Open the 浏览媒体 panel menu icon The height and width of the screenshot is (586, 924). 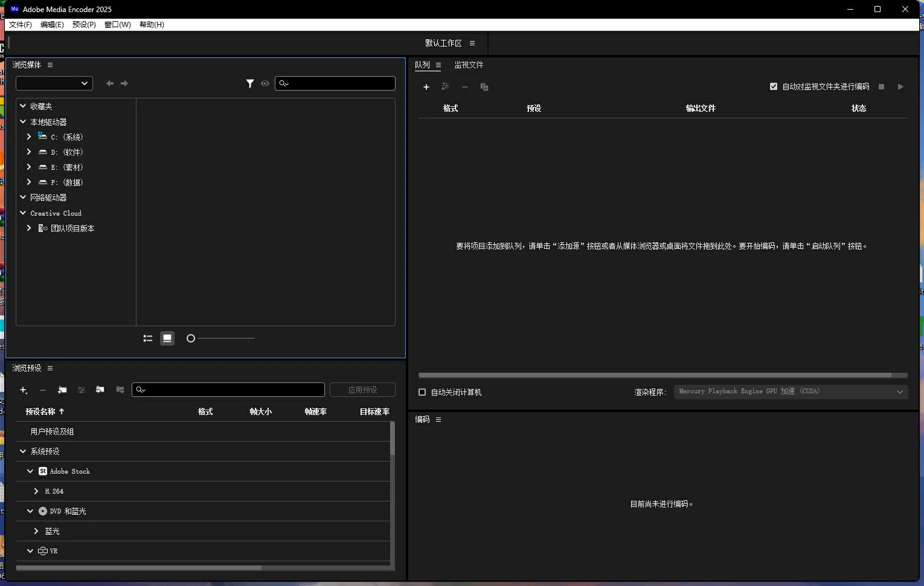pyautogui.click(x=50, y=65)
